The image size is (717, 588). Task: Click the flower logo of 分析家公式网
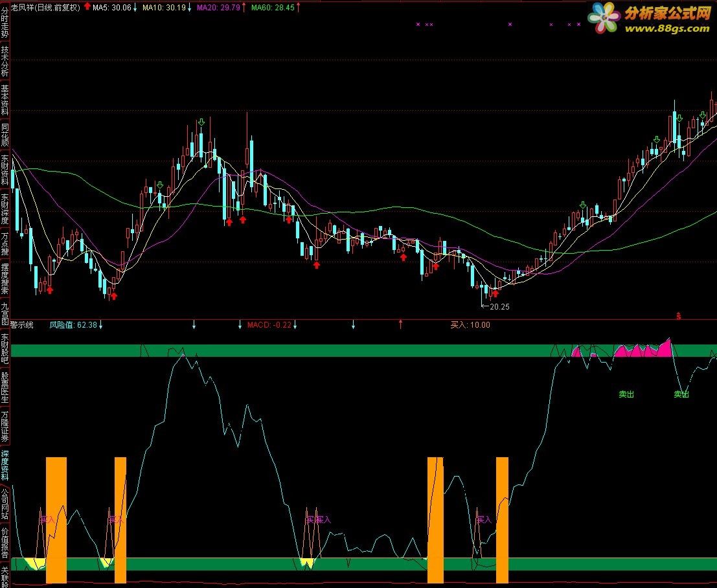point(605,17)
